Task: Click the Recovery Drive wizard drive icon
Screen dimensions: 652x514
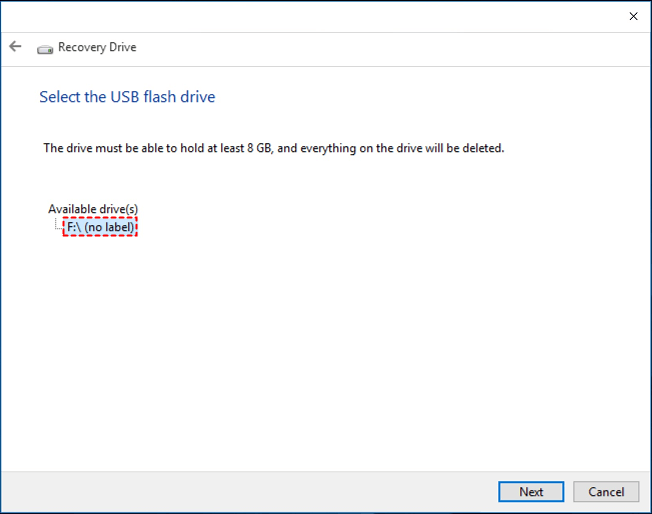Action: 45,48
